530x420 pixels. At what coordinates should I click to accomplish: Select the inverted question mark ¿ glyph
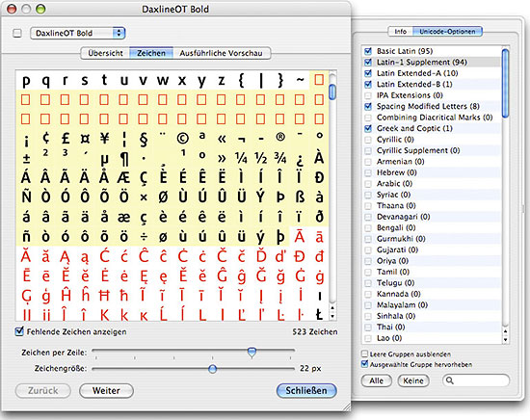(300, 160)
